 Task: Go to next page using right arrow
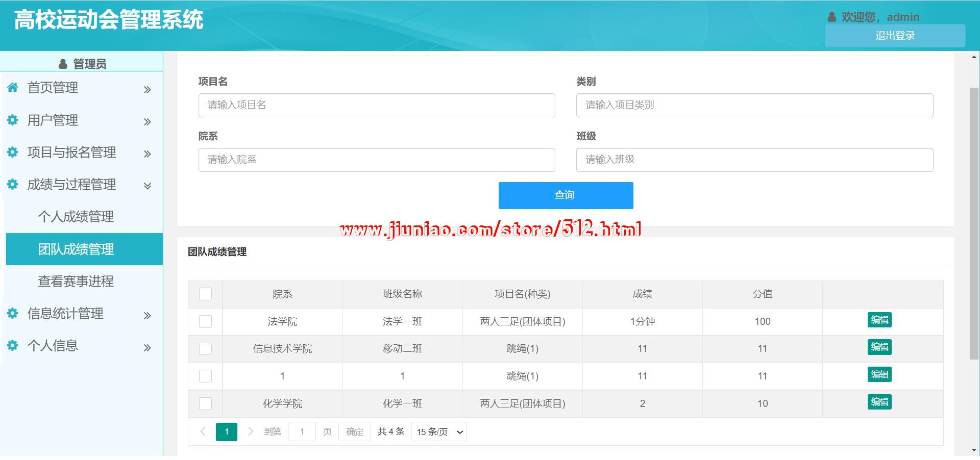pos(250,431)
